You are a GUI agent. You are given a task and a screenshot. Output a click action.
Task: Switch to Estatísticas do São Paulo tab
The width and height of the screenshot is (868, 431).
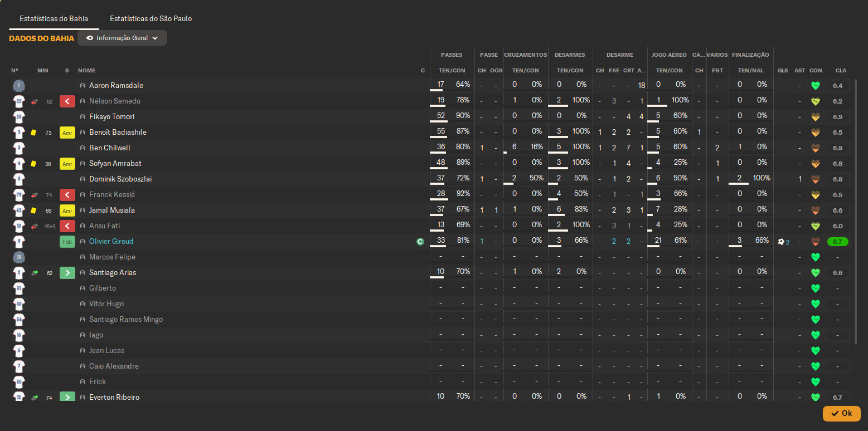pyautogui.click(x=151, y=18)
